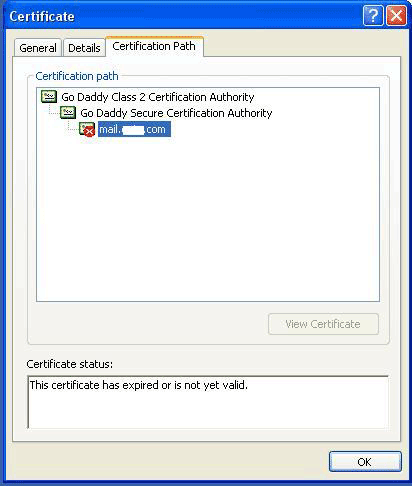The width and height of the screenshot is (412, 486).
Task: Click the tree connector beside Go Daddy Secure
Action: 54,110
